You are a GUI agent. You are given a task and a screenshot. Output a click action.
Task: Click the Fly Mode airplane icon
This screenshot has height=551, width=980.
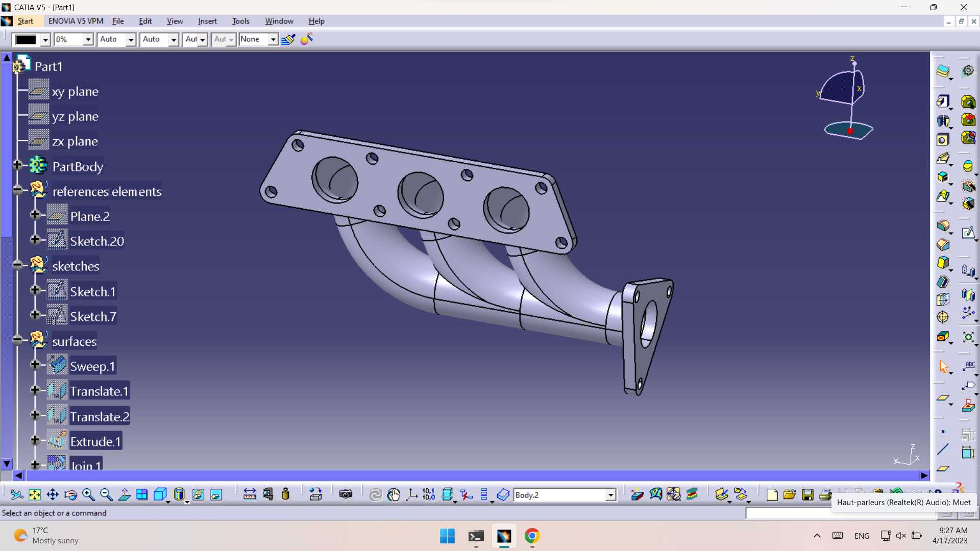click(x=16, y=494)
